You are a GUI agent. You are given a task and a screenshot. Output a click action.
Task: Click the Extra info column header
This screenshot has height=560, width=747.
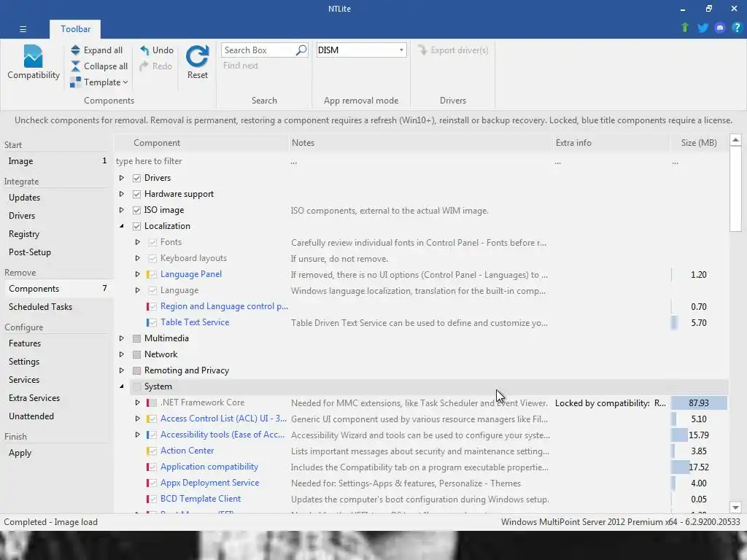(x=611, y=143)
